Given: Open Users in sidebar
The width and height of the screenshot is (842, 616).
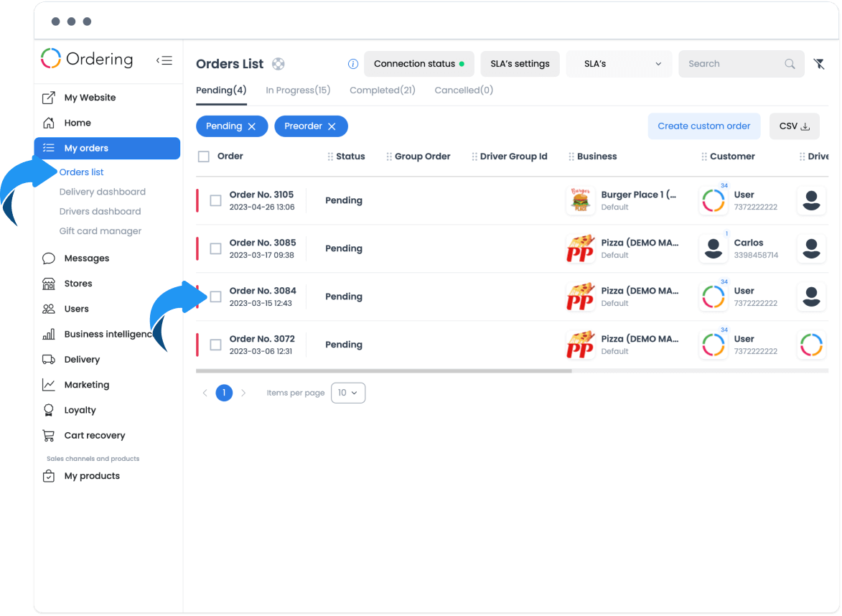Looking at the screenshot, I should (108, 309).
